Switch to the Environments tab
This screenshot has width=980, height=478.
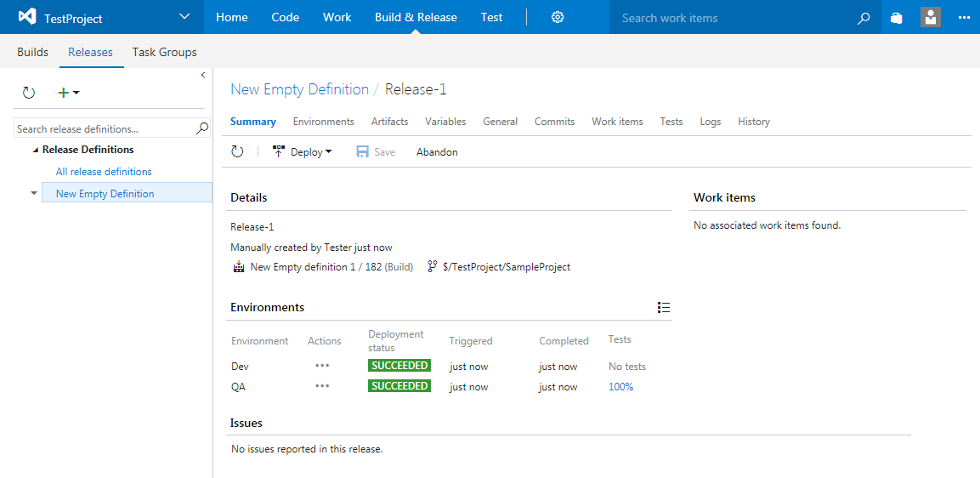(x=323, y=122)
